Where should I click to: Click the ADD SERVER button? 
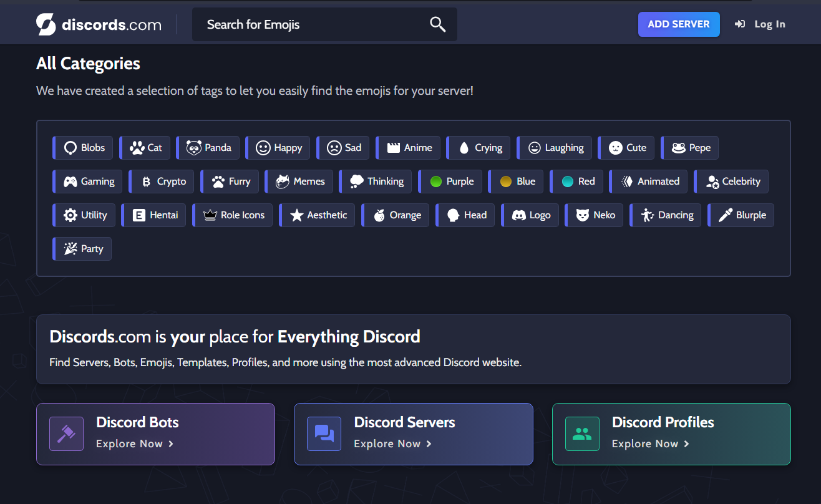(679, 24)
